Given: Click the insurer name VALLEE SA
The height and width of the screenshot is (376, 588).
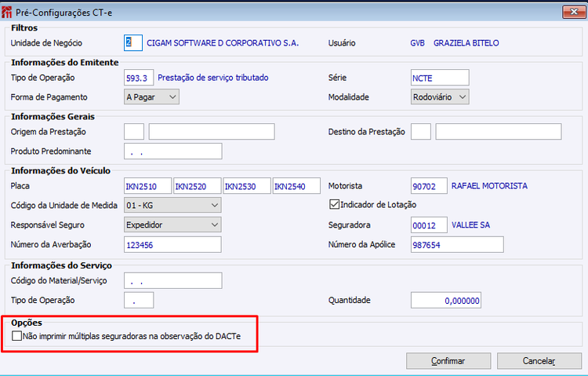Looking at the screenshot, I should click(470, 225).
